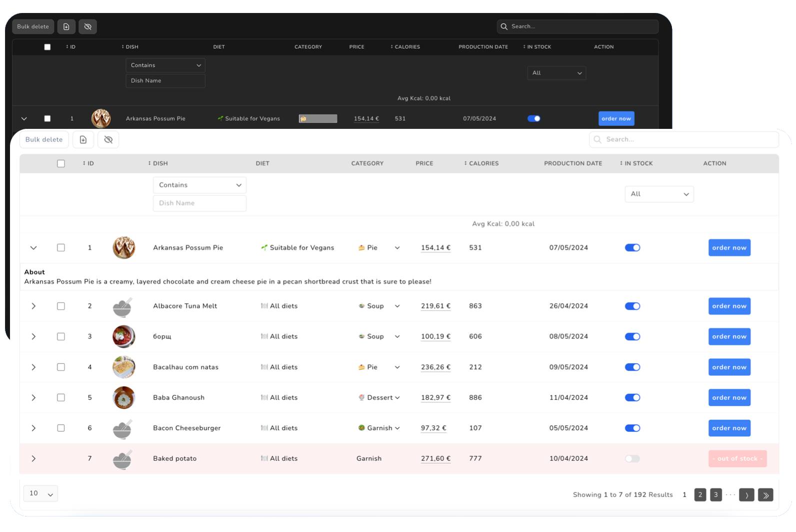Image resolution: width=796 pixels, height=532 pixels.
Task: Click the export file icon in dark toolbar
Action: (66, 26)
